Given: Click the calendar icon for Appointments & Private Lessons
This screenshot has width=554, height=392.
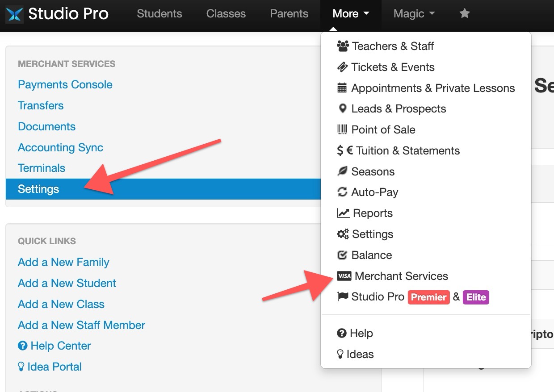Looking at the screenshot, I should pyautogui.click(x=342, y=88).
